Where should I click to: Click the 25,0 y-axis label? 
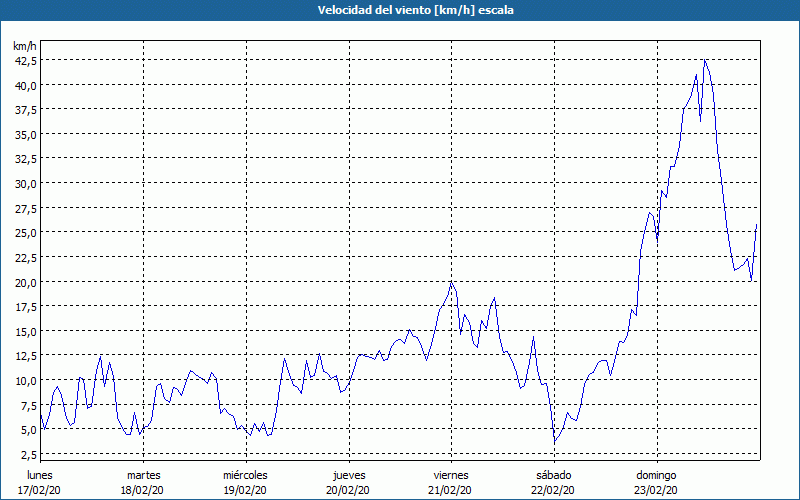26,233
